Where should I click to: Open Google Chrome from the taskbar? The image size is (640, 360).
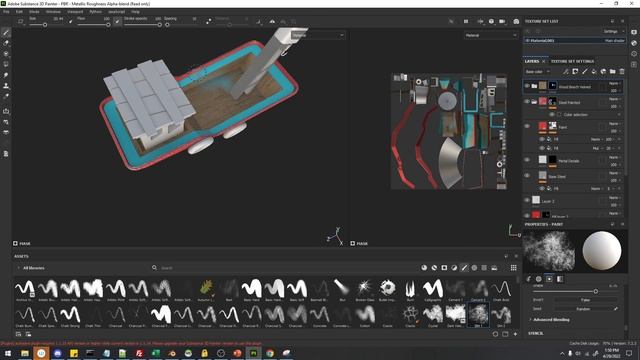(x=270, y=353)
